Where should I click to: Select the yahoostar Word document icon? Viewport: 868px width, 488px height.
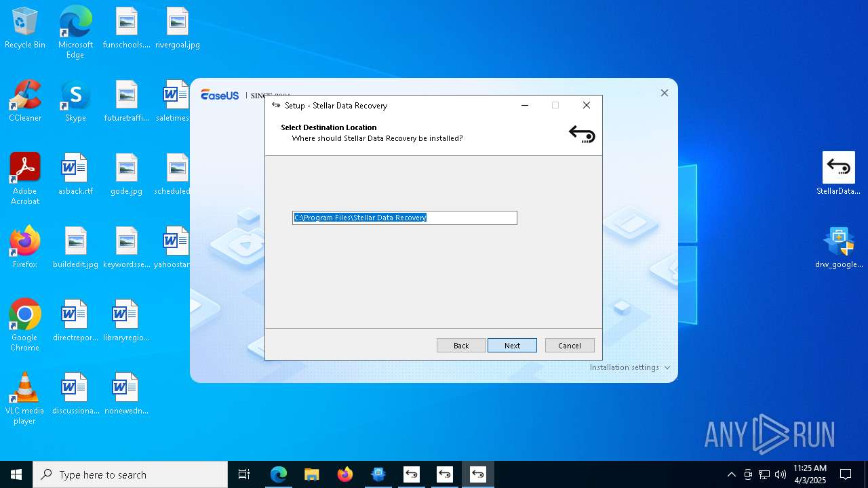pos(172,248)
